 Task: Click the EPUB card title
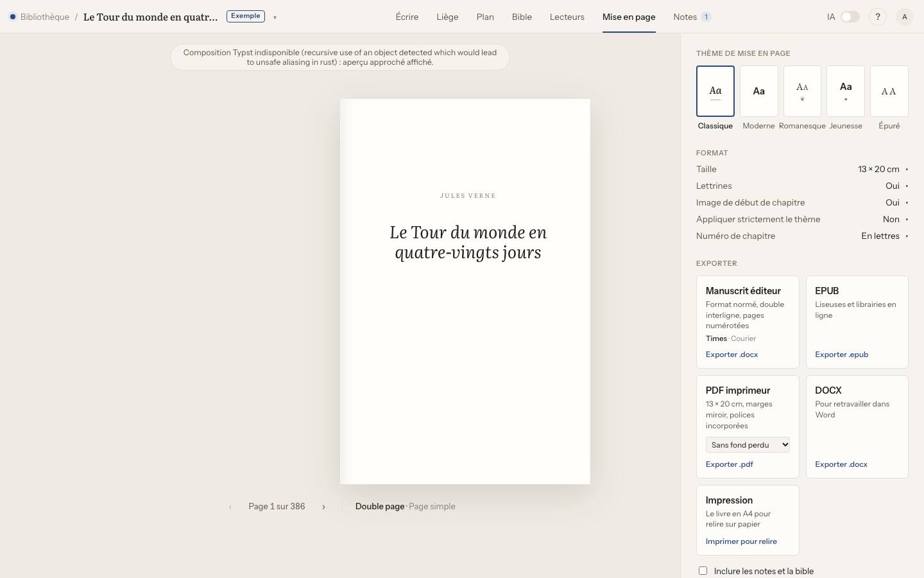(827, 291)
